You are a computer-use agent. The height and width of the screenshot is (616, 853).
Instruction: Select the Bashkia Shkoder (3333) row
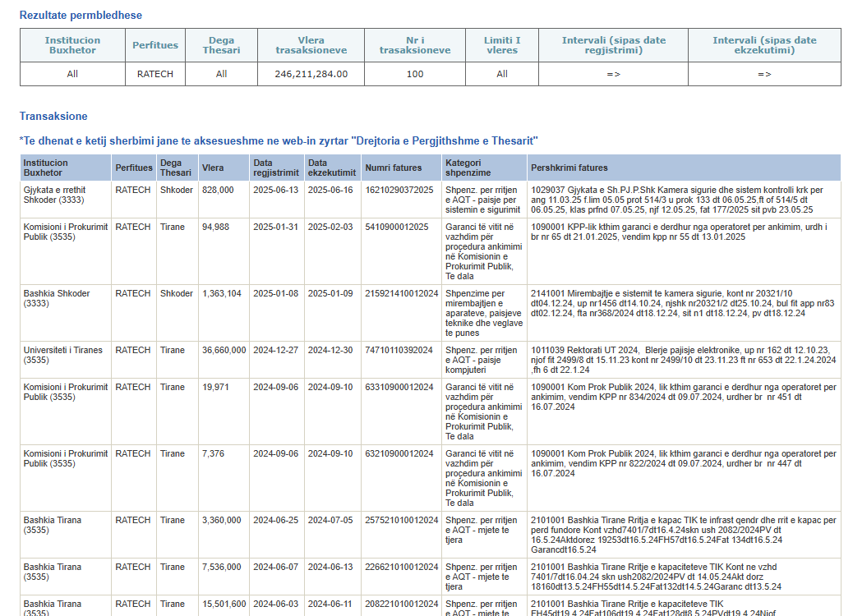[x=431, y=313]
